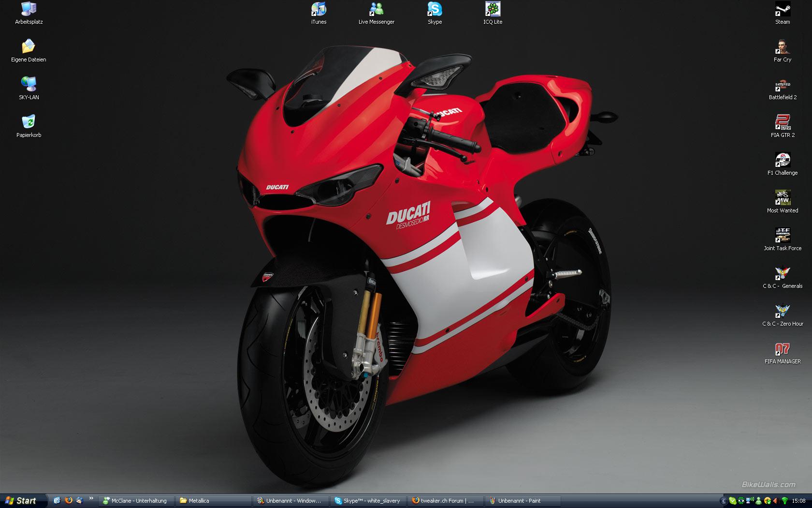Select the Battlefield 2 desktop icon

click(783, 85)
